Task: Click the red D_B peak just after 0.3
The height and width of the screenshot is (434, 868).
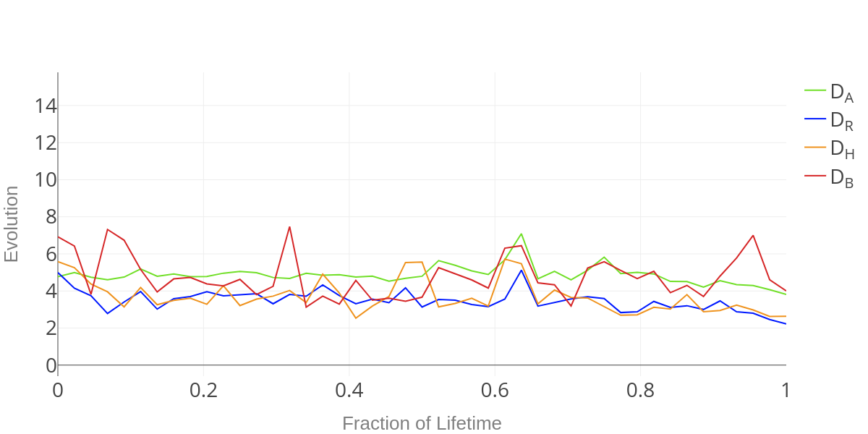Action: 289,227
